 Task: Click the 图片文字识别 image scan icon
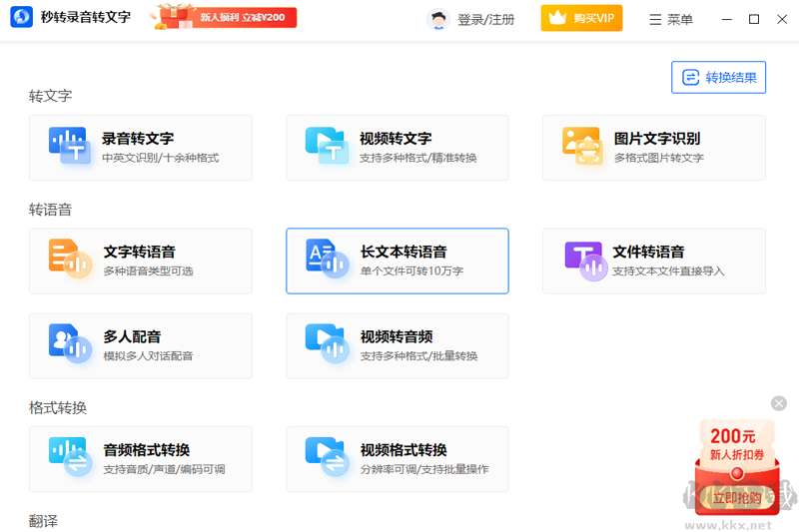(x=582, y=146)
